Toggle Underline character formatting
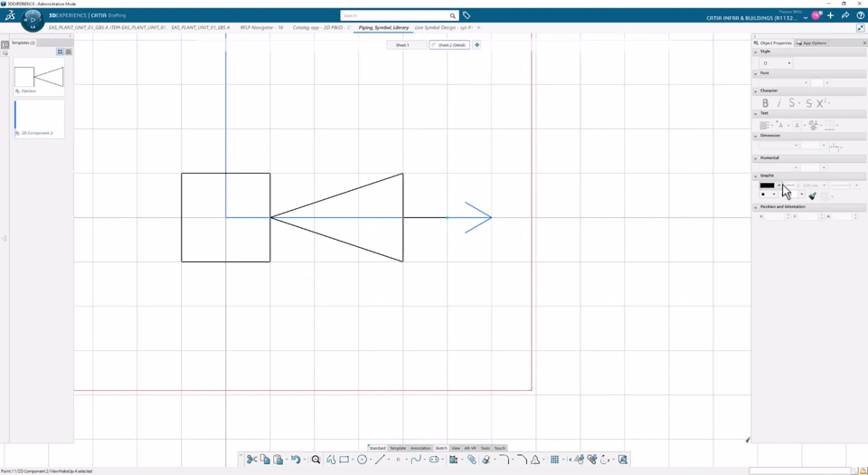Viewport: 868px width, 475px height. coord(792,103)
